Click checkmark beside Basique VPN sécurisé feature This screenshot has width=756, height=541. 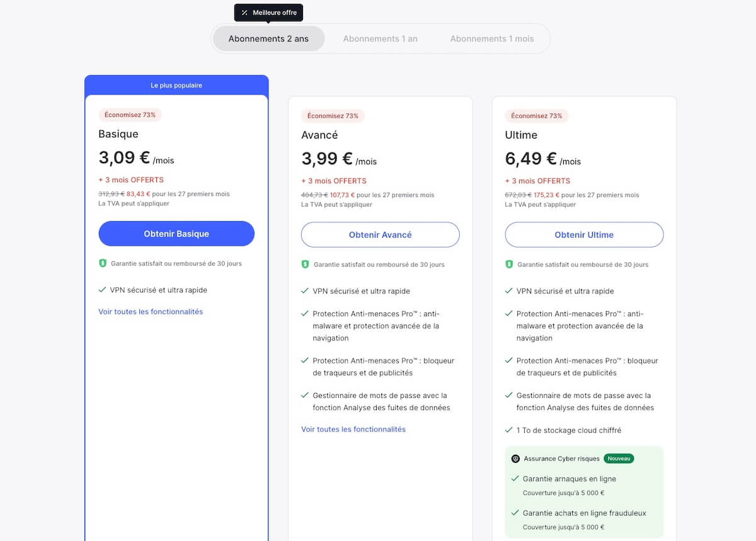(x=102, y=290)
